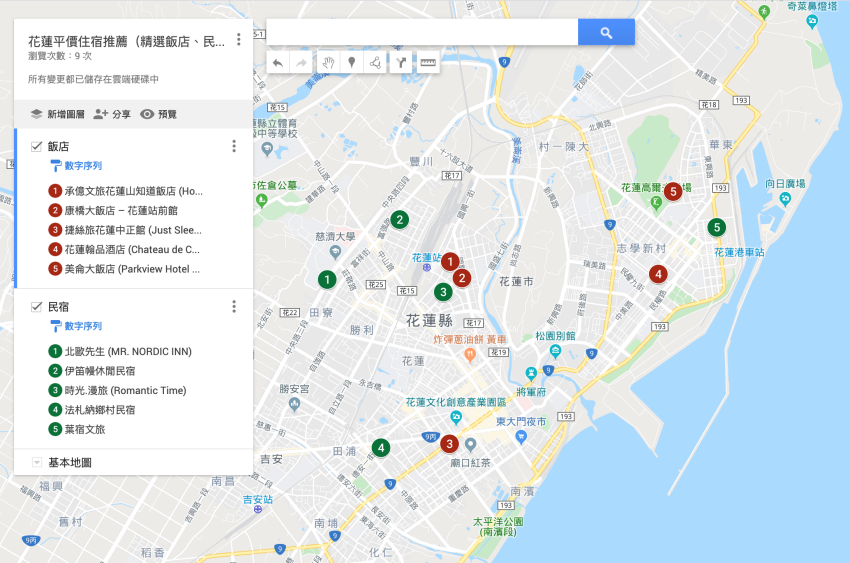The height and width of the screenshot is (563, 850).
Task: Open the map title options menu
Action: (x=239, y=40)
